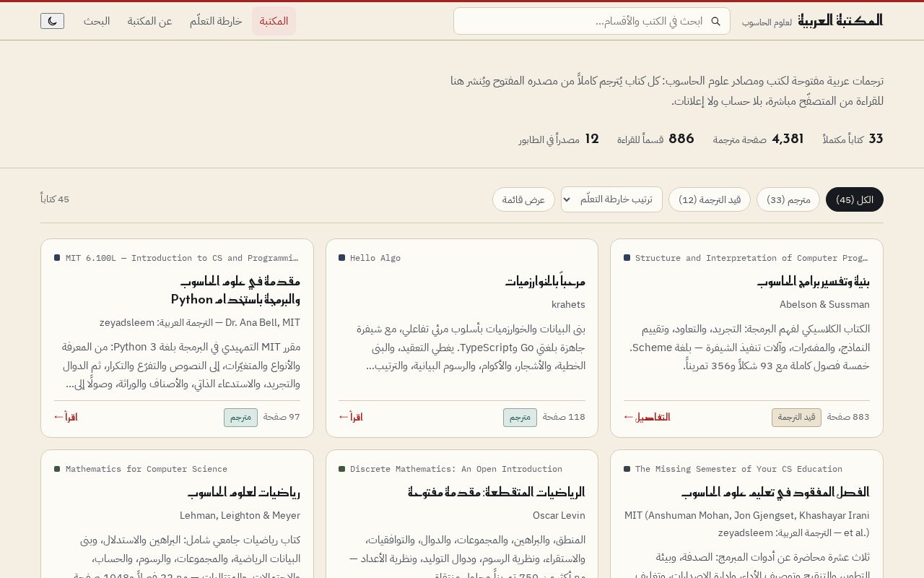This screenshot has height=578, width=924.
Task: Select the مترجم (33) filter
Action: 788,199
